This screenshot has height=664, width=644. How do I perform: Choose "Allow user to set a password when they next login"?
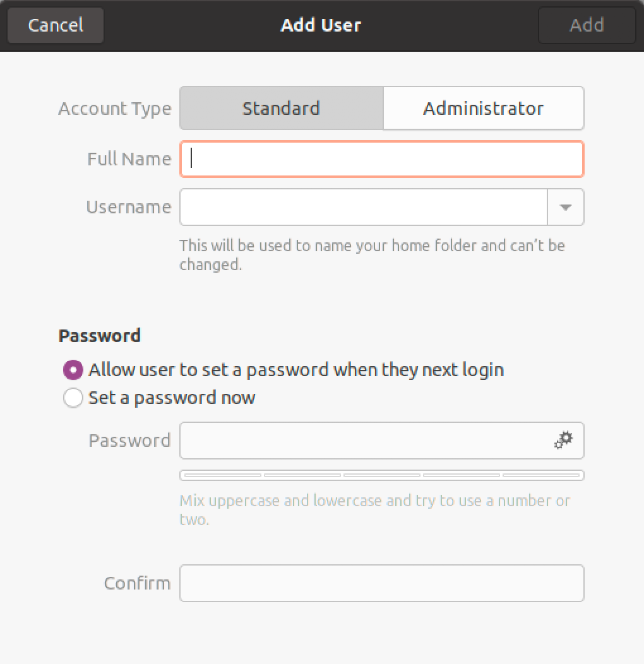pos(73,370)
